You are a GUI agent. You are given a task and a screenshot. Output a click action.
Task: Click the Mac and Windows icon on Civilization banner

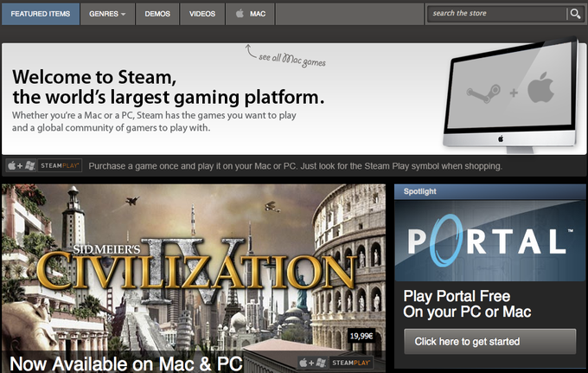[x=313, y=363]
